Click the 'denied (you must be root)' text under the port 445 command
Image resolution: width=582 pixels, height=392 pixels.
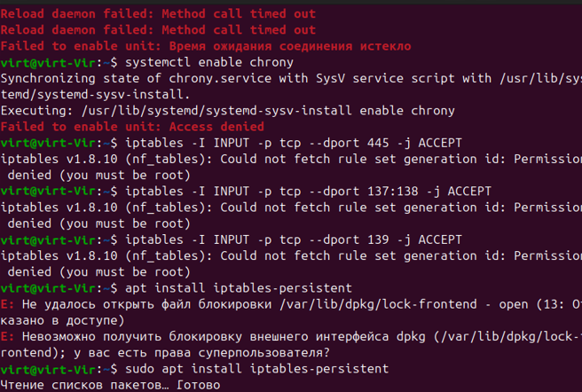click(99, 176)
